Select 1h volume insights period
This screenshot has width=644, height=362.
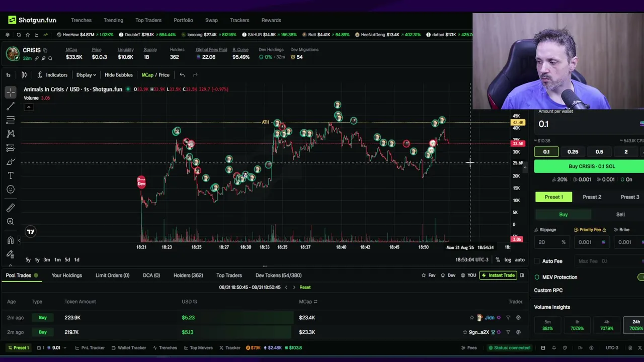coord(577,325)
